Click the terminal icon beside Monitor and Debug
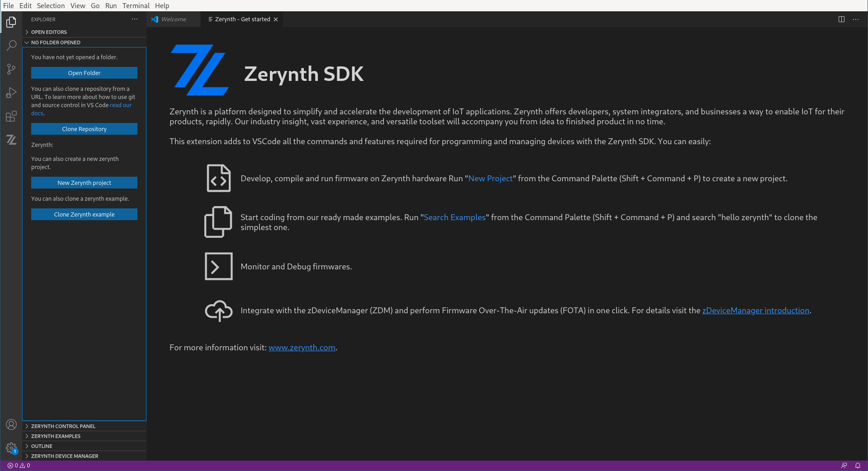Image resolution: width=868 pixels, height=471 pixels. pos(219,266)
